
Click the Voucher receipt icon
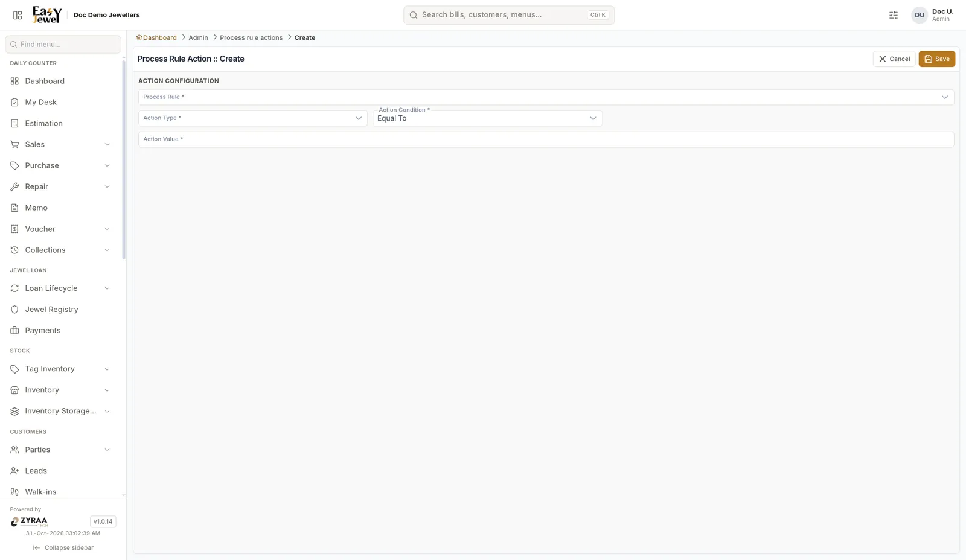[14, 229]
